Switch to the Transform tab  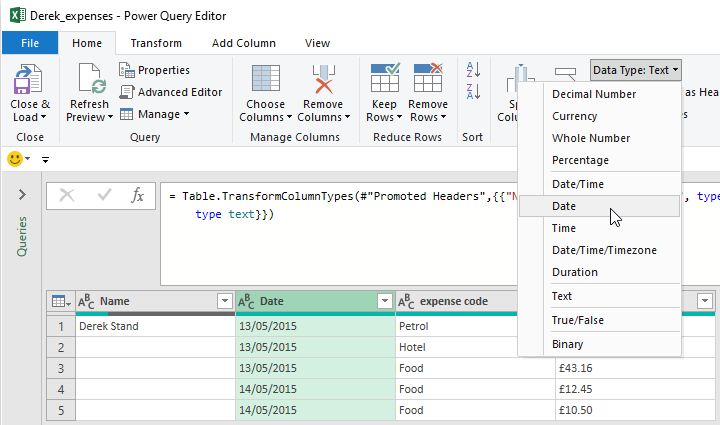(x=156, y=43)
